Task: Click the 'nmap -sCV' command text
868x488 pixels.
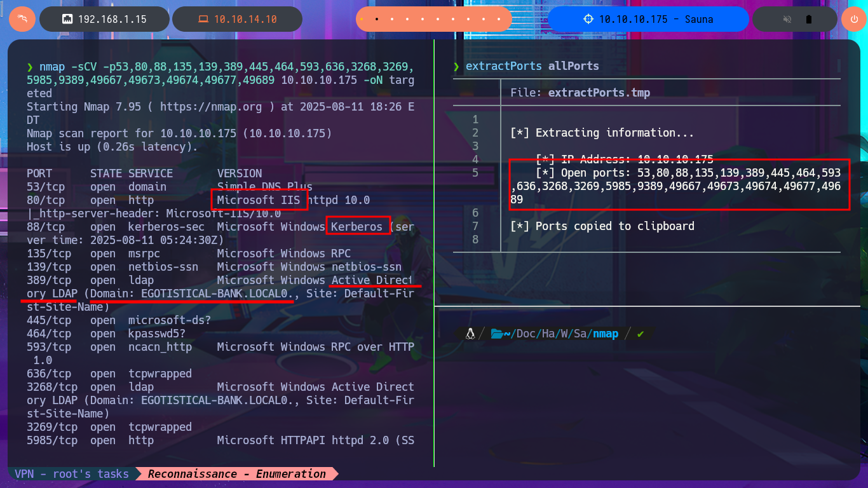Action: [x=67, y=67]
